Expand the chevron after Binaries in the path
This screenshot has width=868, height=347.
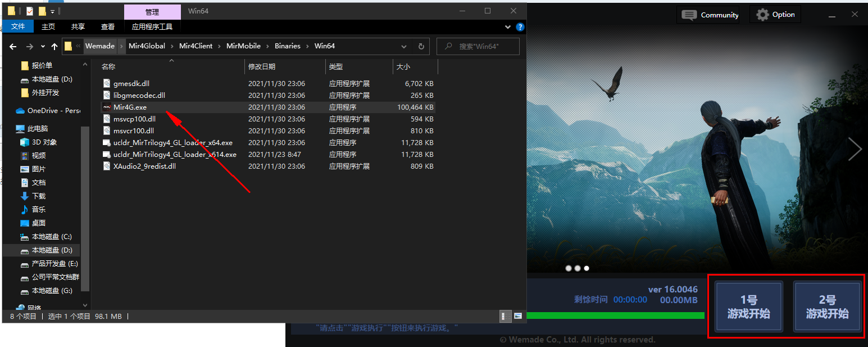point(308,46)
